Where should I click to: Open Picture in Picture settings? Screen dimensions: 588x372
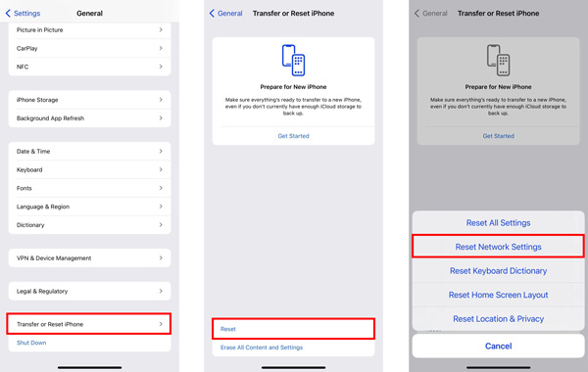[x=89, y=30]
